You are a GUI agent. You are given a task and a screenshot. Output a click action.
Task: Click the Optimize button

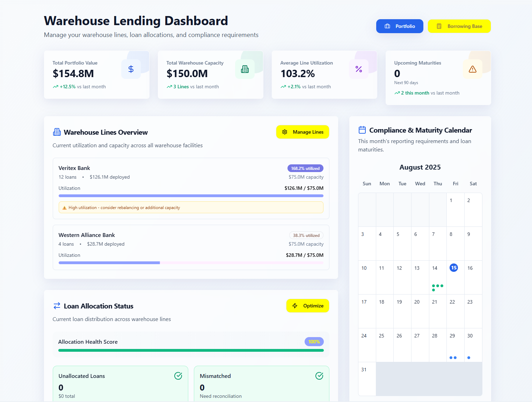[x=307, y=306]
